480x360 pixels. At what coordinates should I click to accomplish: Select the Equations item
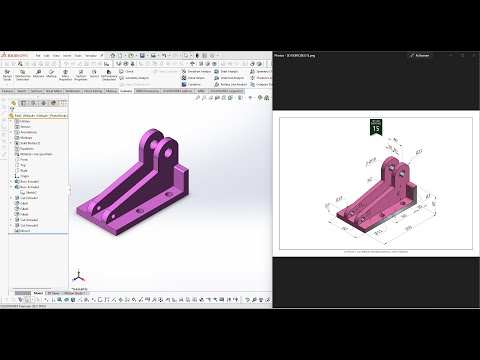coord(24,149)
